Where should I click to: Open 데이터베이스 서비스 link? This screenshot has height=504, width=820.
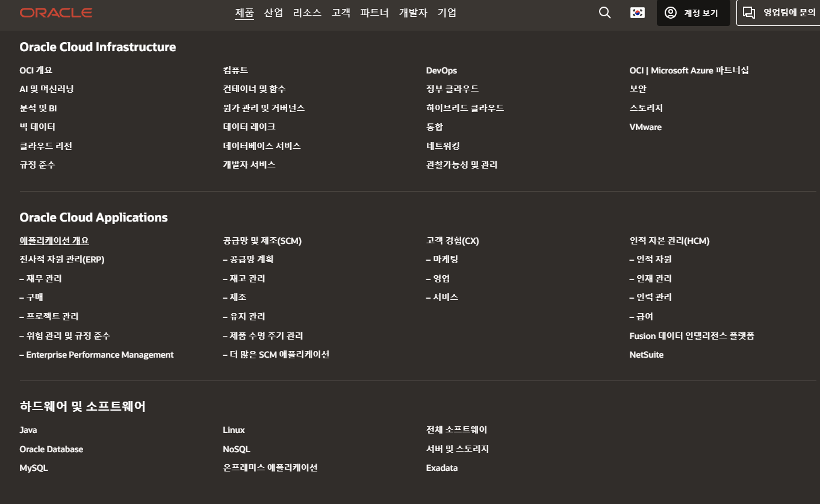pyautogui.click(x=262, y=146)
